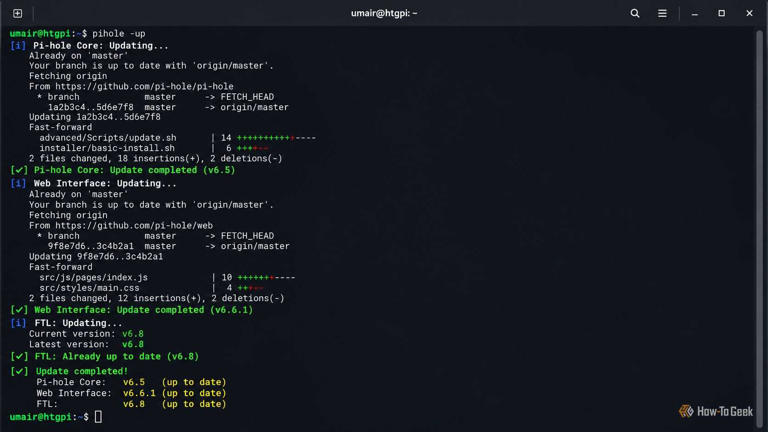Click the Web Interface v6.6.1 version text
Viewport: 768px width, 432px height.
139,393
